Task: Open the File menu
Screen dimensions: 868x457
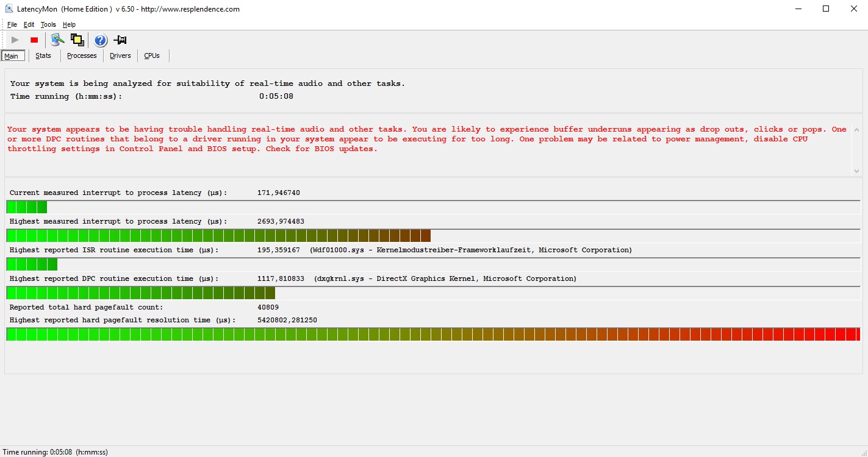Action: tap(12, 25)
